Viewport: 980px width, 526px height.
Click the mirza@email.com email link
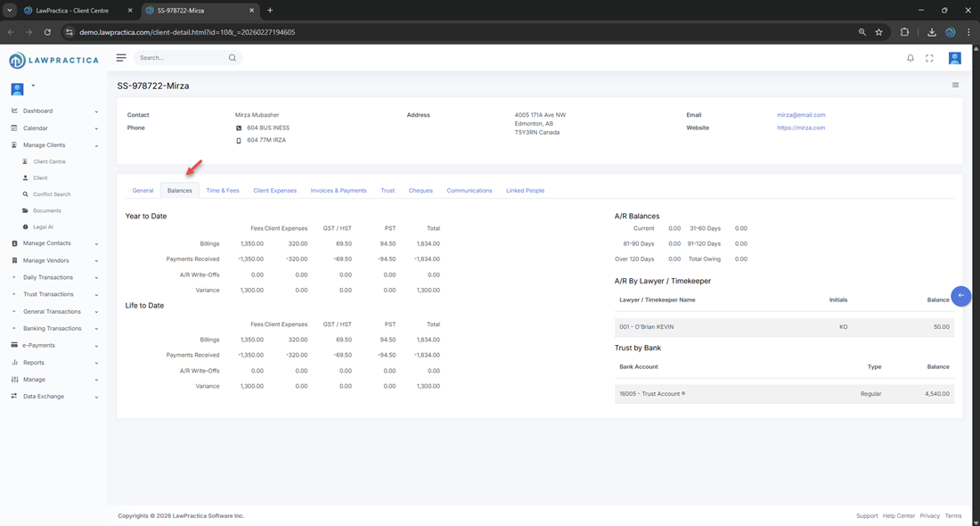(x=801, y=115)
